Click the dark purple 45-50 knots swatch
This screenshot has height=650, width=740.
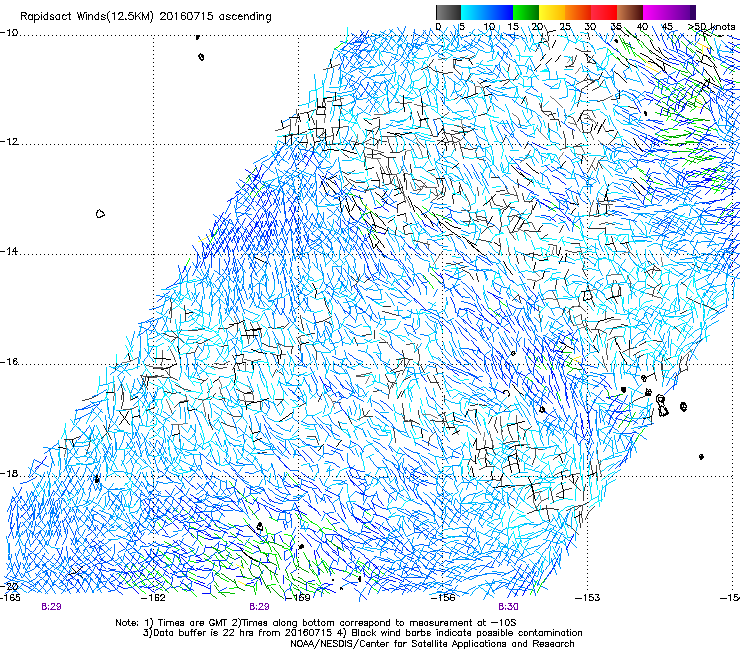point(682,12)
